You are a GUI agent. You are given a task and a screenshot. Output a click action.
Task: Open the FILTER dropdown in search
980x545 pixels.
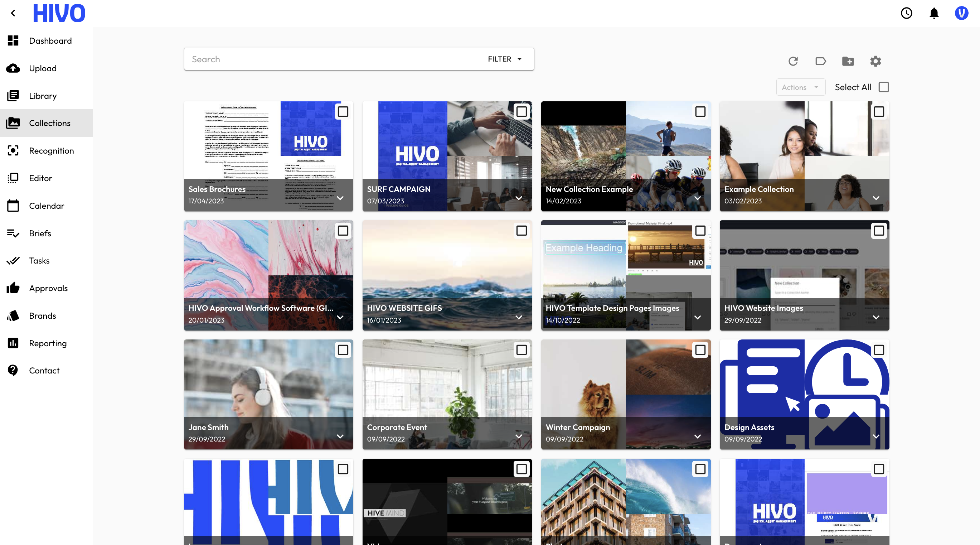505,59
